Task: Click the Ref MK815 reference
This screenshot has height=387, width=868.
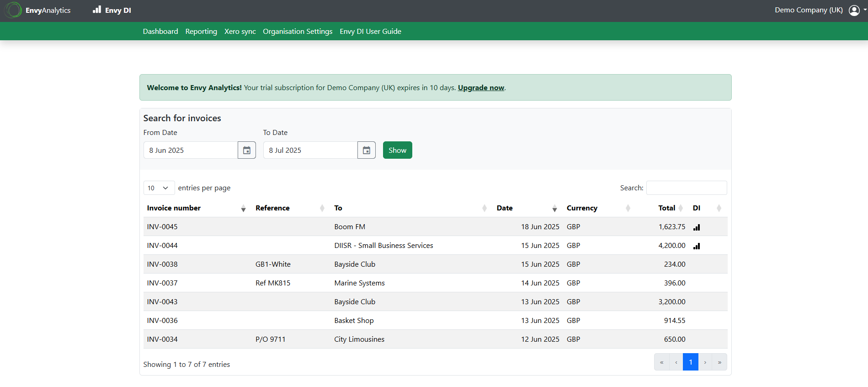Action: (273, 283)
